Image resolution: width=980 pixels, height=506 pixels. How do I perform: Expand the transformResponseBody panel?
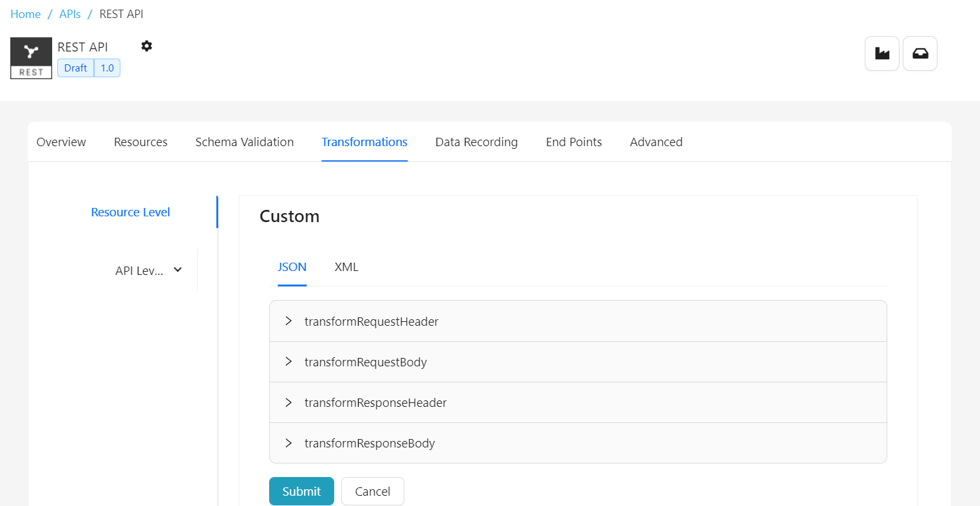369,443
